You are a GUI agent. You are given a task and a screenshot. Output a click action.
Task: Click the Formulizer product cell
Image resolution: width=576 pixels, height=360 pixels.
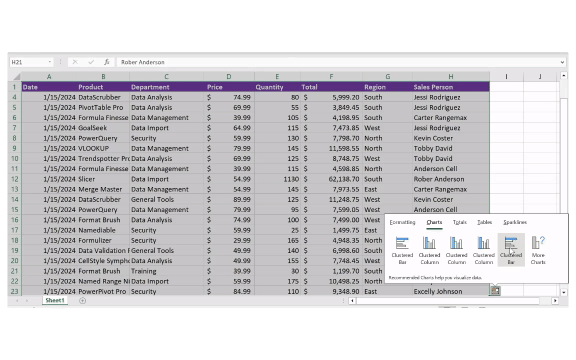click(103, 241)
